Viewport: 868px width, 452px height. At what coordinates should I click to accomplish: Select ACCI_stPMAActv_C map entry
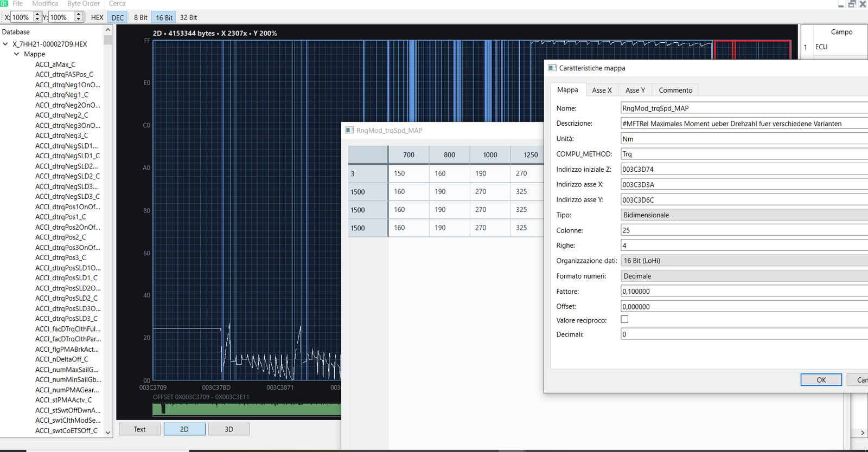63,400
